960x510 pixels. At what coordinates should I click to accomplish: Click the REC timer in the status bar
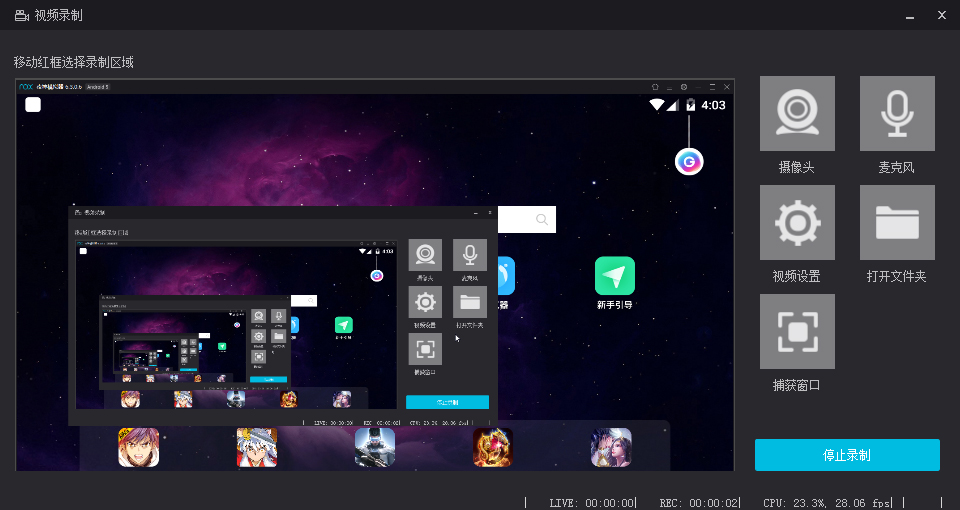coord(700,502)
